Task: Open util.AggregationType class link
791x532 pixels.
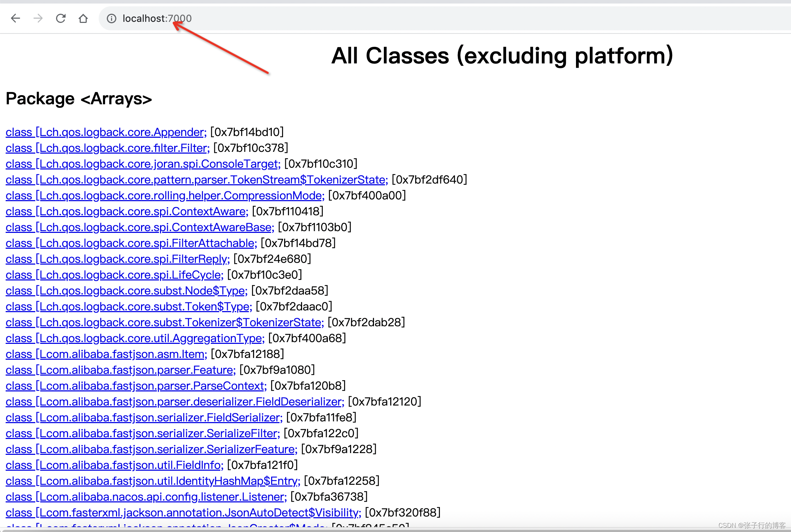Action: (135, 338)
